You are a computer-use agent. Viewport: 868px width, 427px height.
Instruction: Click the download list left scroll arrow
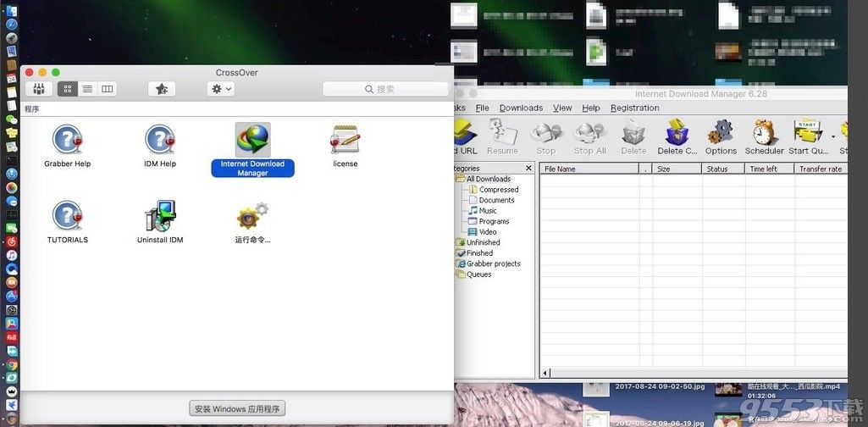(545, 373)
